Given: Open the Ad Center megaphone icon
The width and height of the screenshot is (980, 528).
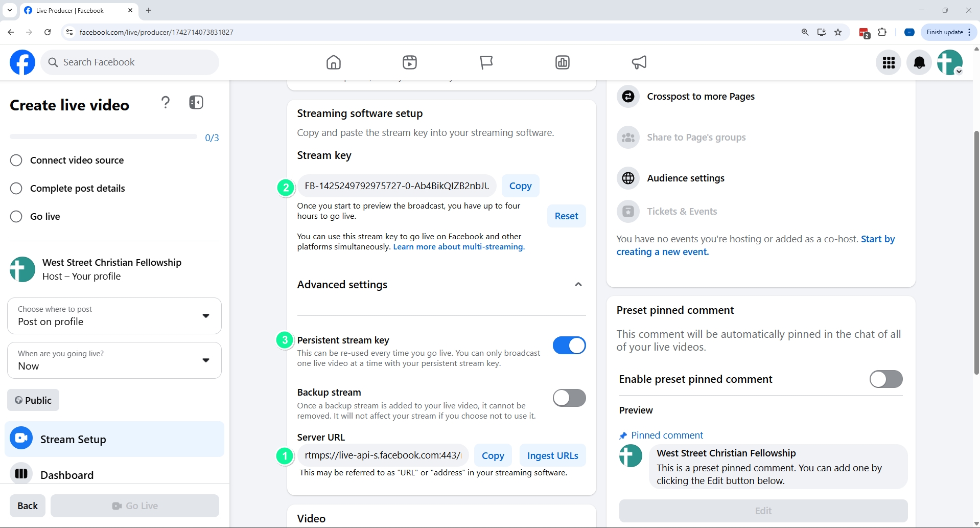Looking at the screenshot, I should (x=639, y=62).
